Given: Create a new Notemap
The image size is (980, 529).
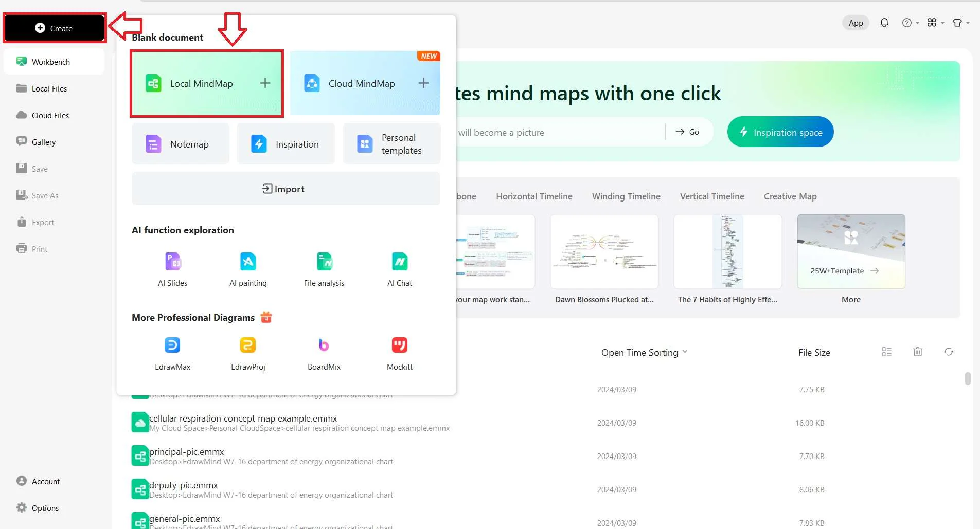Looking at the screenshot, I should 181,144.
